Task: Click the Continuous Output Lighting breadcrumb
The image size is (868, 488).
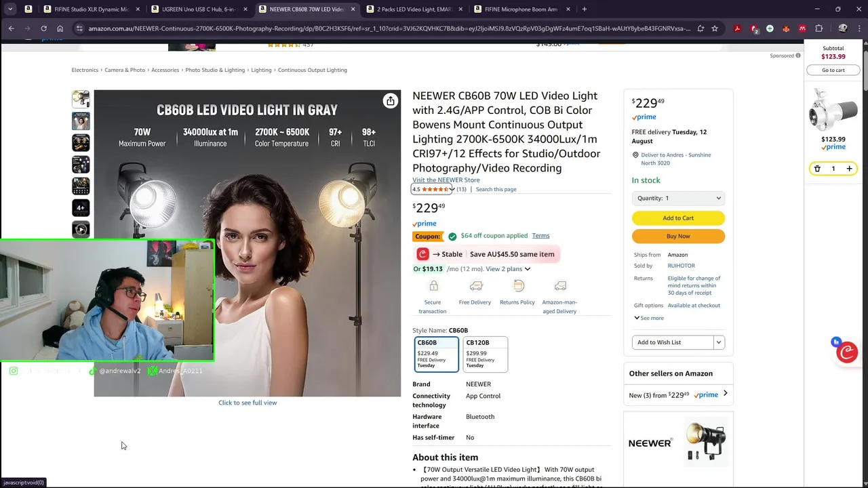Action: [312, 70]
